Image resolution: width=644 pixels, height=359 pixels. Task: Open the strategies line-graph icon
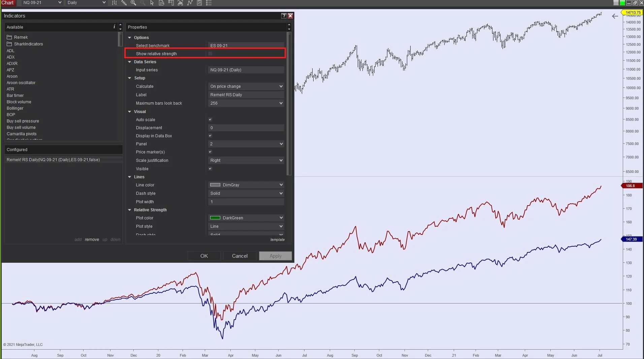pyautogui.click(x=190, y=3)
